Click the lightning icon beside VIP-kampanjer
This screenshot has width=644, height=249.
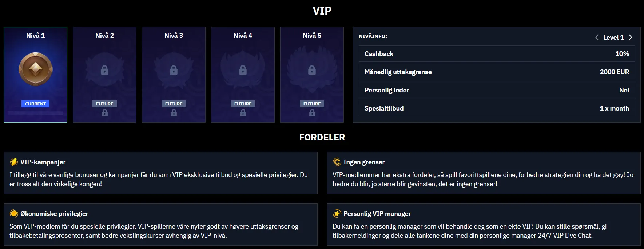[14, 162]
